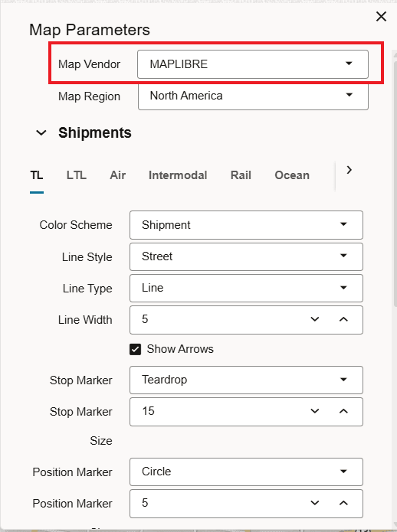Increase the Line Width value
Image resolution: width=397 pixels, height=532 pixels.
[x=343, y=319]
